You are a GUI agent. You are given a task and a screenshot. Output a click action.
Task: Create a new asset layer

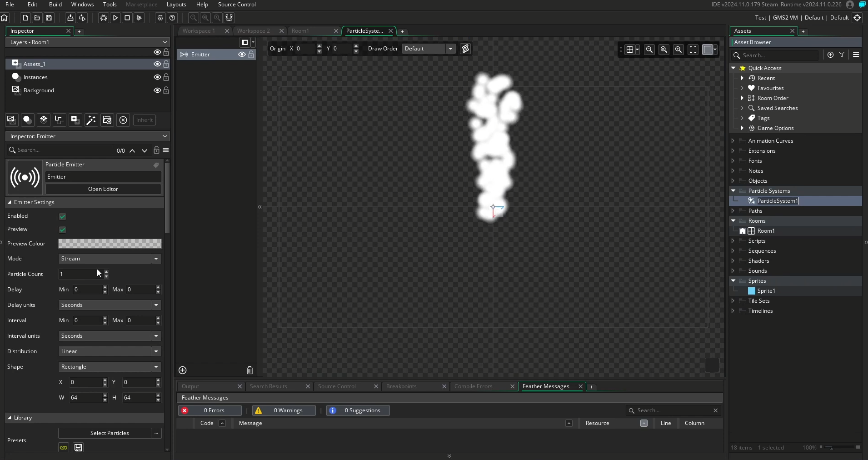75,120
